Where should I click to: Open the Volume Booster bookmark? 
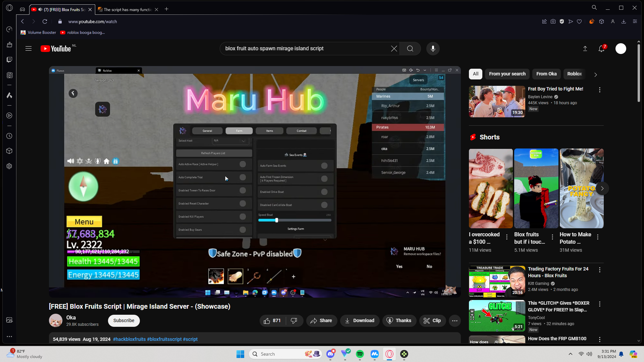38,33
